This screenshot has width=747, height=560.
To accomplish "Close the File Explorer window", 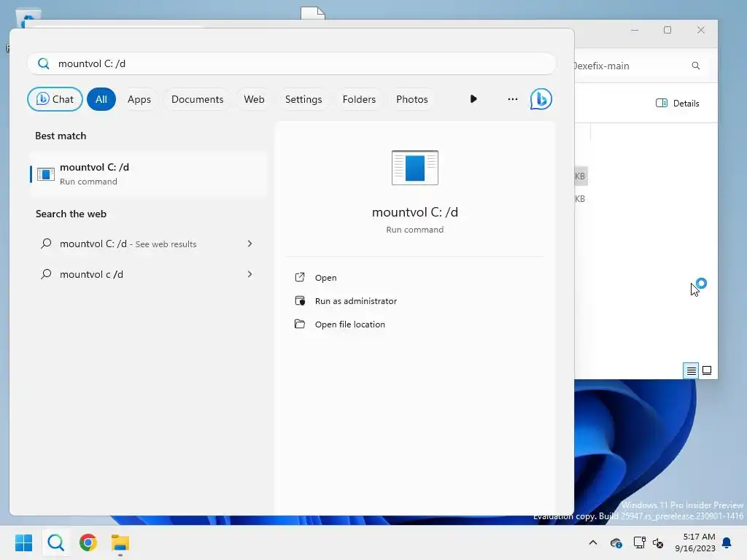I will click(x=701, y=30).
